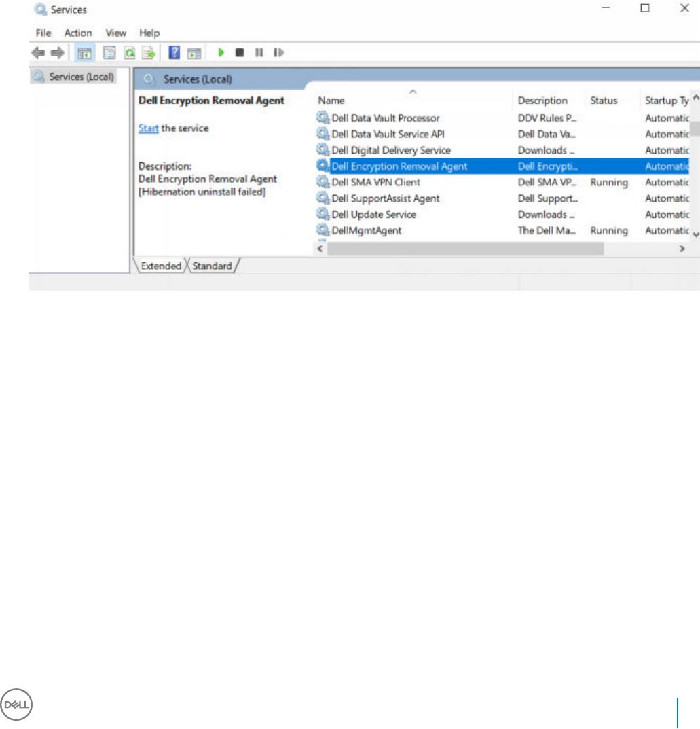Screen dimensions: 700x729
Task: Click Running status of DellMgmtAgent
Action: [x=609, y=230]
